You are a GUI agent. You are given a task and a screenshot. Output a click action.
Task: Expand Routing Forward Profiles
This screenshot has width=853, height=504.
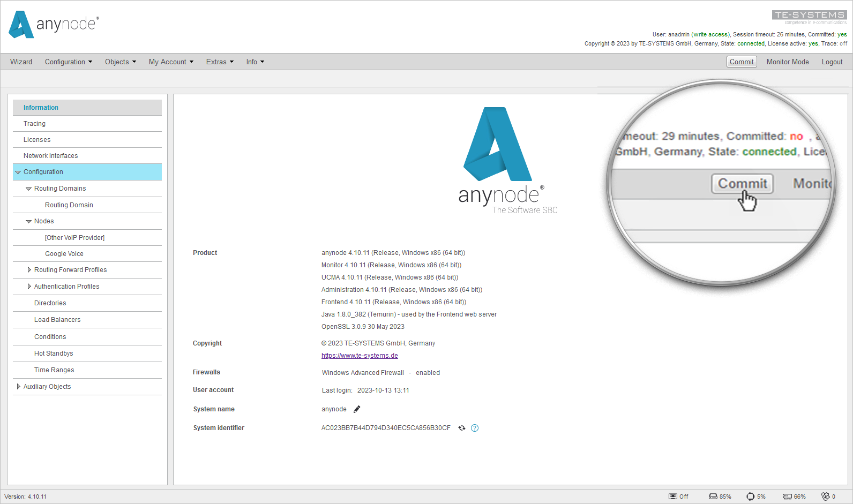coord(29,270)
